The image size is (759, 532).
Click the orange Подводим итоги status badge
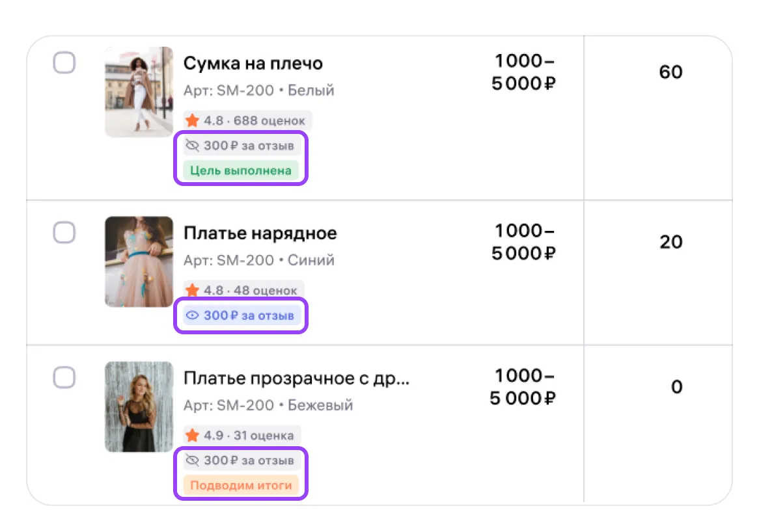click(x=241, y=485)
